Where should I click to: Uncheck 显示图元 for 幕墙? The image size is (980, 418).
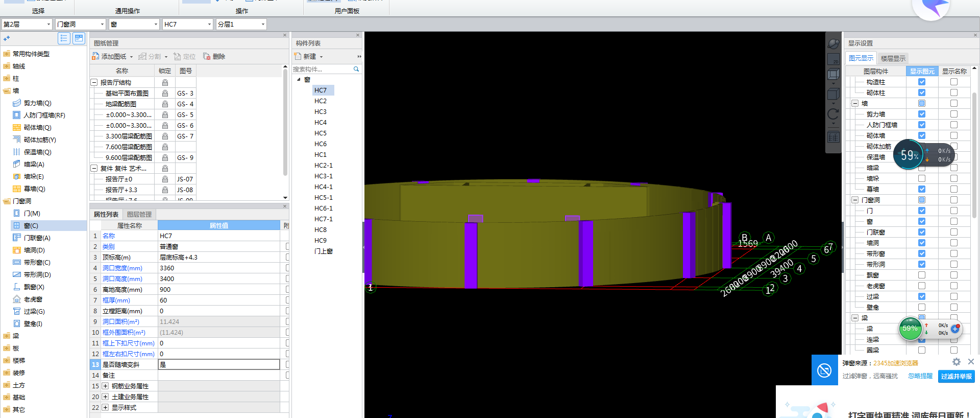[x=922, y=189]
